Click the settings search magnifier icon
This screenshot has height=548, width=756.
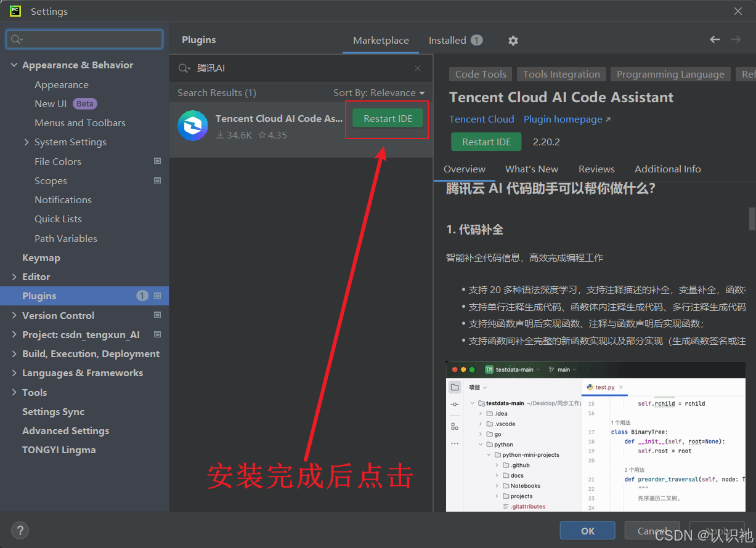click(x=17, y=39)
